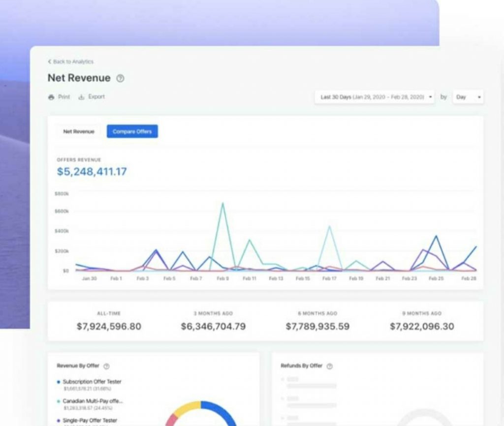This screenshot has width=504, height=426.
Task: Click the teal dot beside Canadian Multi-Pay offer
Action: 59,401
